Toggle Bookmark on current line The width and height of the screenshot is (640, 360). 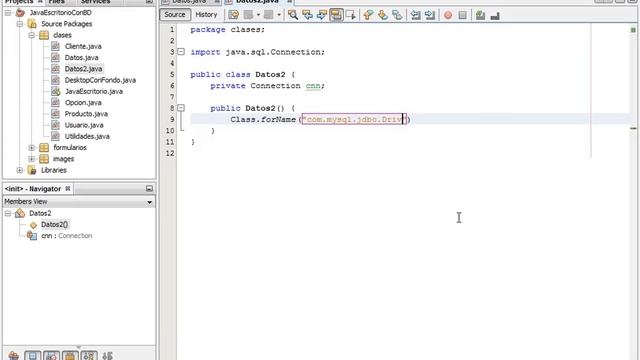pos(397,15)
